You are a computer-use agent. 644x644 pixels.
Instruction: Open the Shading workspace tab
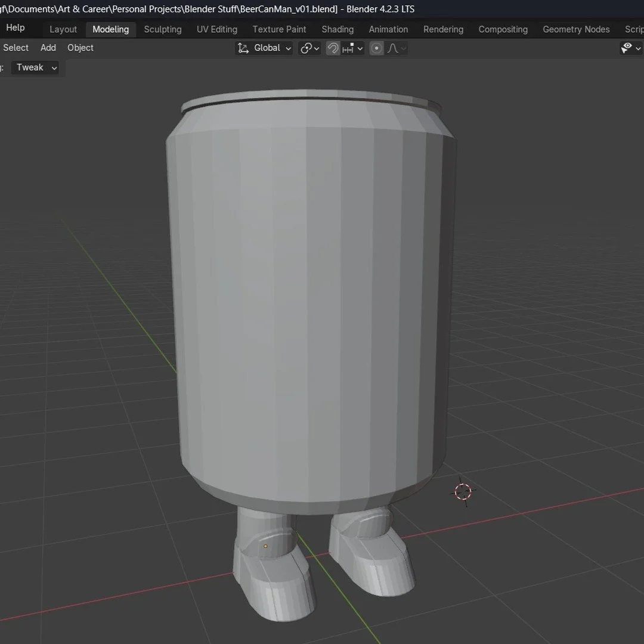[338, 30]
